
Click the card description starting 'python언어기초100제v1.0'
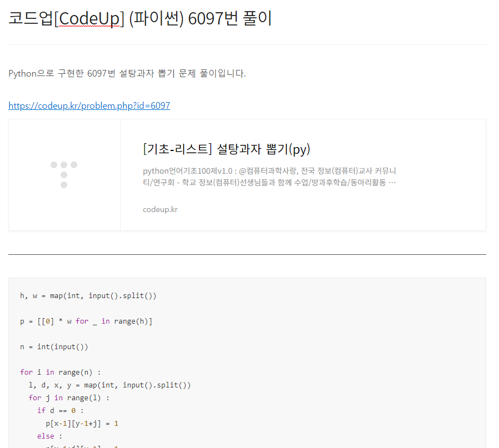[x=270, y=177]
